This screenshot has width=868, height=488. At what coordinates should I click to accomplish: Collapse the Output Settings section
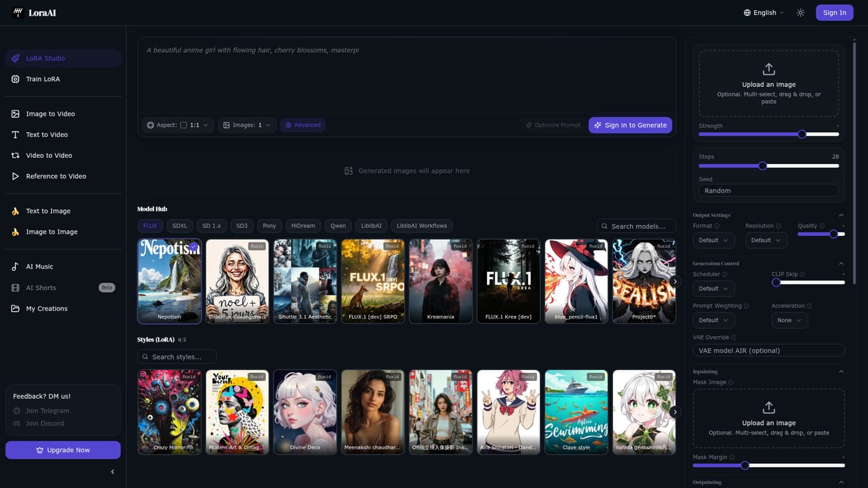point(842,215)
